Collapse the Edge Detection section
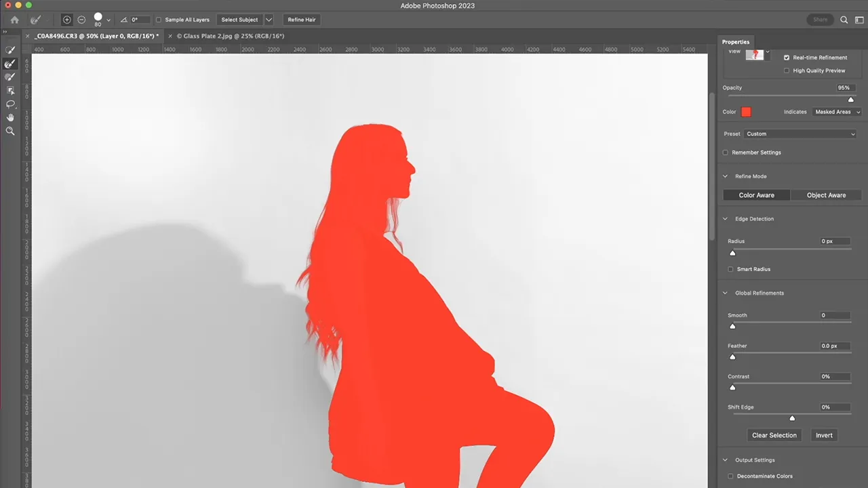Screen dimensions: 868x488 click(x=725, y=219)
